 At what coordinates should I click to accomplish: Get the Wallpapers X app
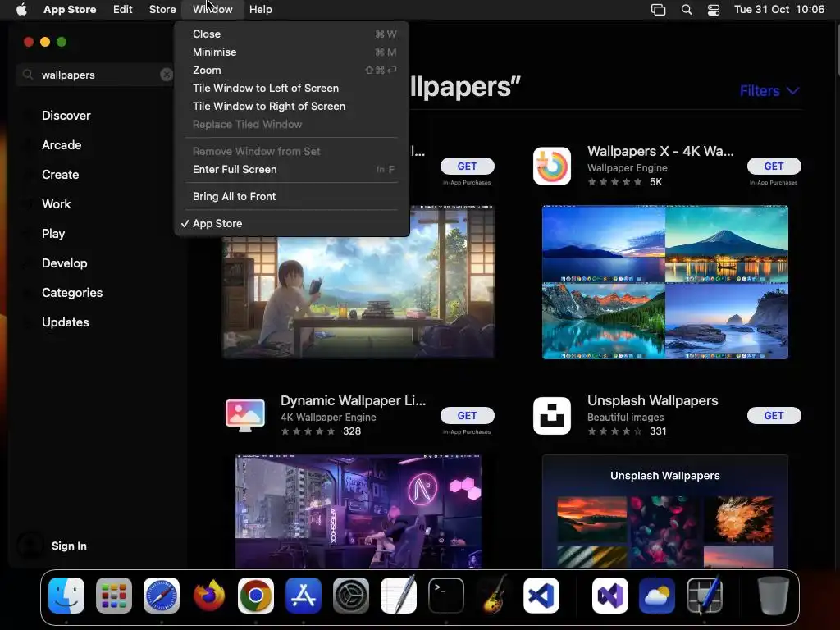point(774,166)
